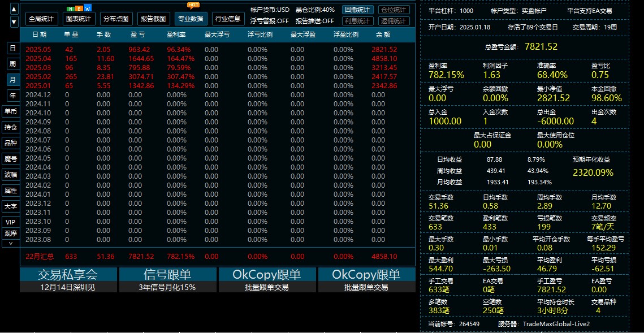Click the 单量 column header
The image size is (644, 333).
pos(71,35)
